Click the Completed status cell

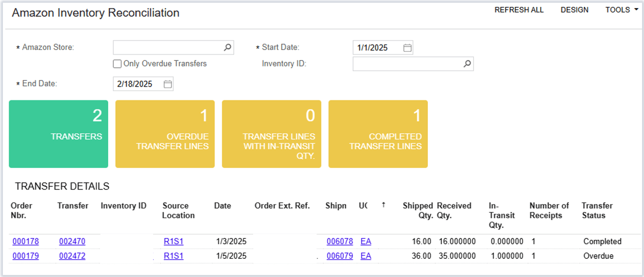coord(602,241)
